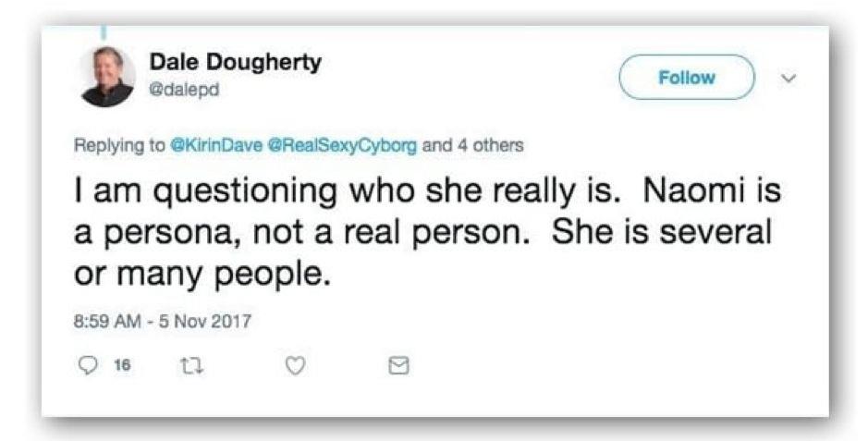Expand the chevron menu beside Follow
Screen dimensions: 868x441
(788, 78)
